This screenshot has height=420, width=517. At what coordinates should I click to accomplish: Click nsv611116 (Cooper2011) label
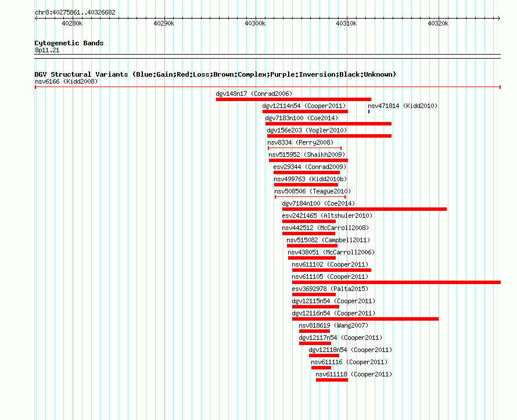click(x=349, y=362)
